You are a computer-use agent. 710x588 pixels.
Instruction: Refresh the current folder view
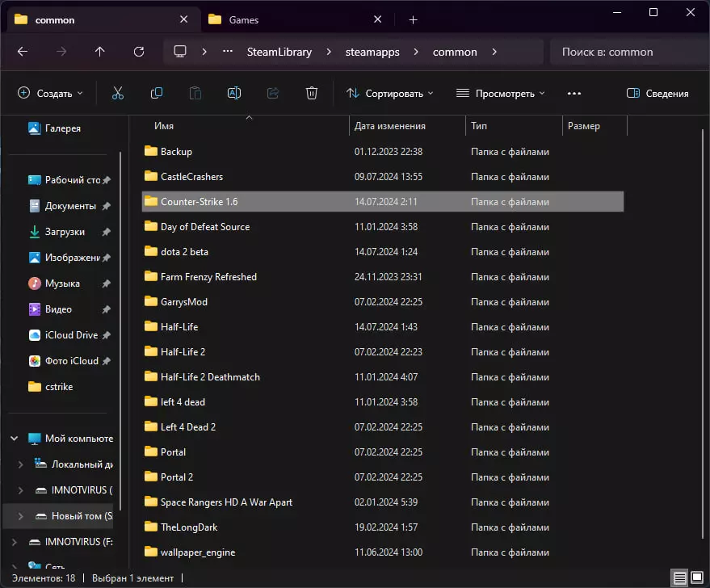[139, 52]
